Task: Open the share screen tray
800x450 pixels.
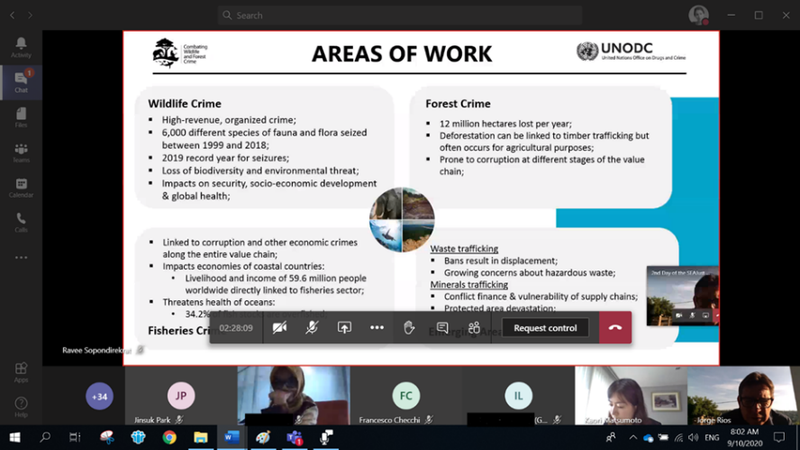Action: (x=344, y=327)
